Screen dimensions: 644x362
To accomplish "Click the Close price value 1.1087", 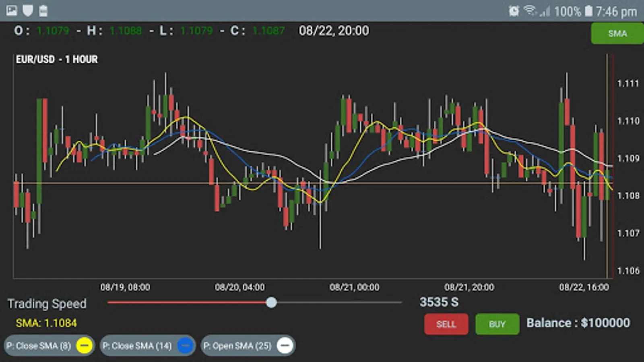I will [268, 31].
